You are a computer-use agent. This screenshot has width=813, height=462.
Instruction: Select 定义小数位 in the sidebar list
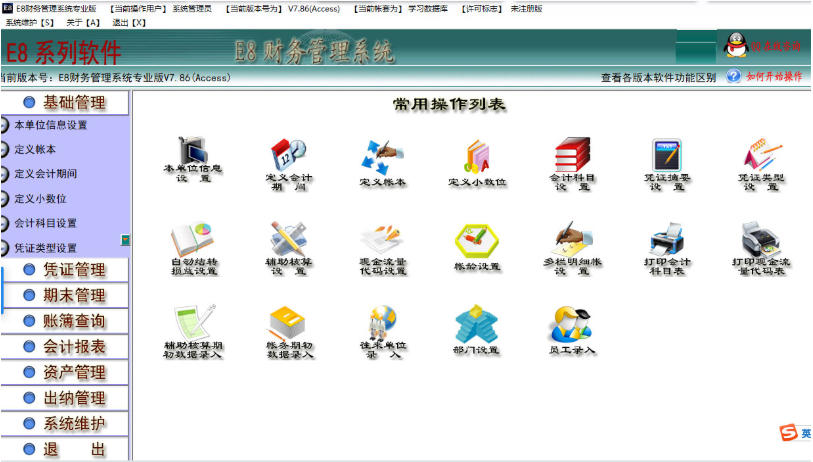40,199
